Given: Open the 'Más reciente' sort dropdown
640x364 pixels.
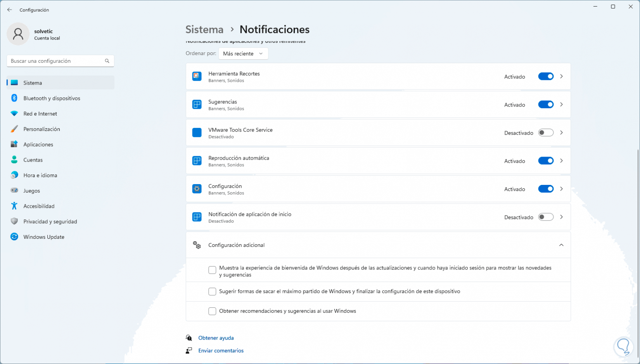Looking at the screenshot, I should pyautogui.click(x=243, y=53).
